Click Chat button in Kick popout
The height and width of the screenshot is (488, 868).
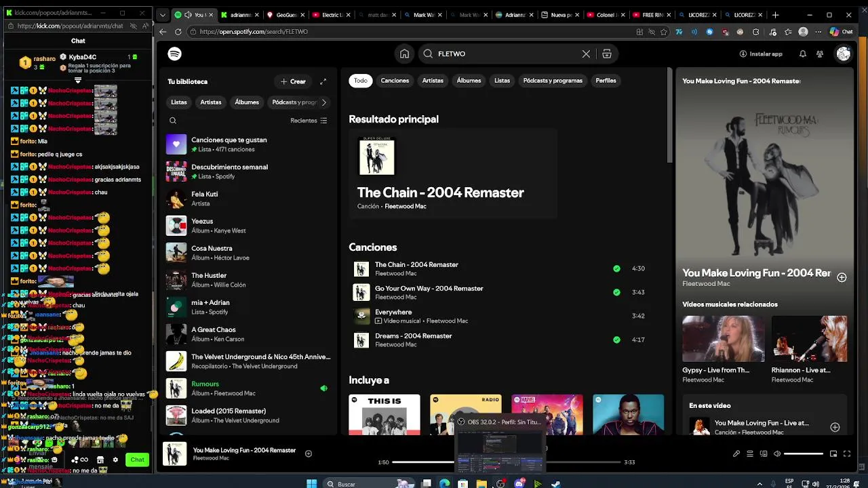[x=138, y=460]
